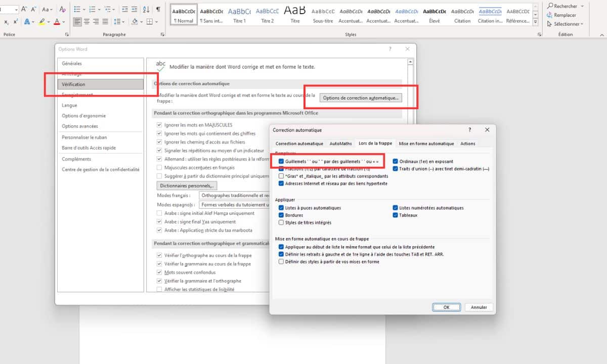Apply the red font color
The height and width of the screenshot is (364, 607).
(56, 22)
